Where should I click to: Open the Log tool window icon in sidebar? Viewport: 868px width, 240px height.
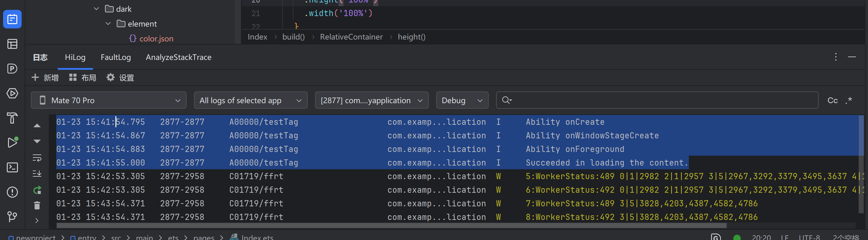12,19
